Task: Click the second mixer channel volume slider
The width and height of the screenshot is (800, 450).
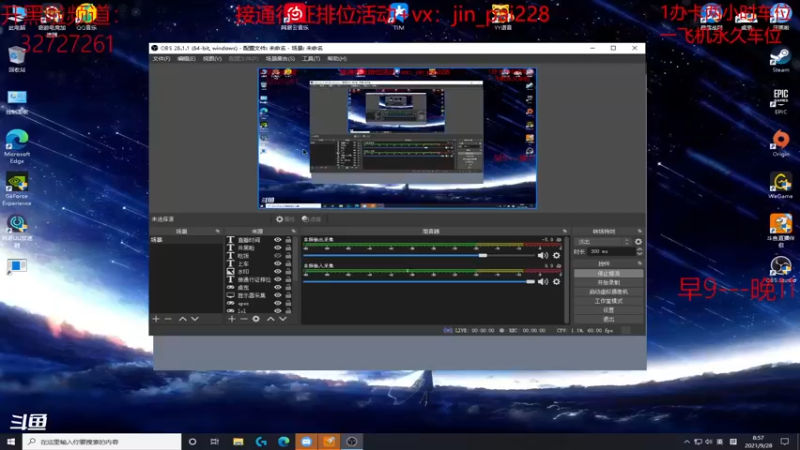Action: click(419, 282)
